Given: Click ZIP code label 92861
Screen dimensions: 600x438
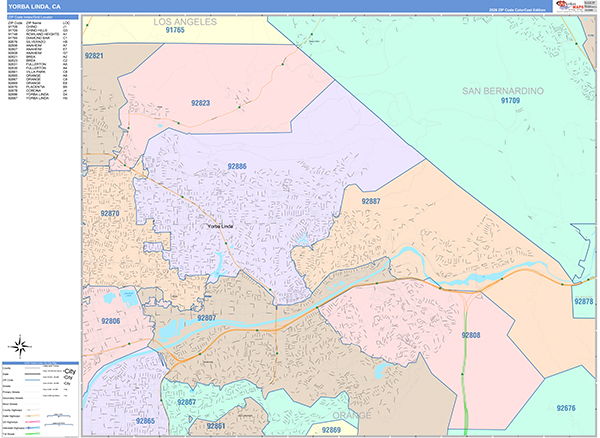Looking at the screenshot, I should [x=216, y=426].
